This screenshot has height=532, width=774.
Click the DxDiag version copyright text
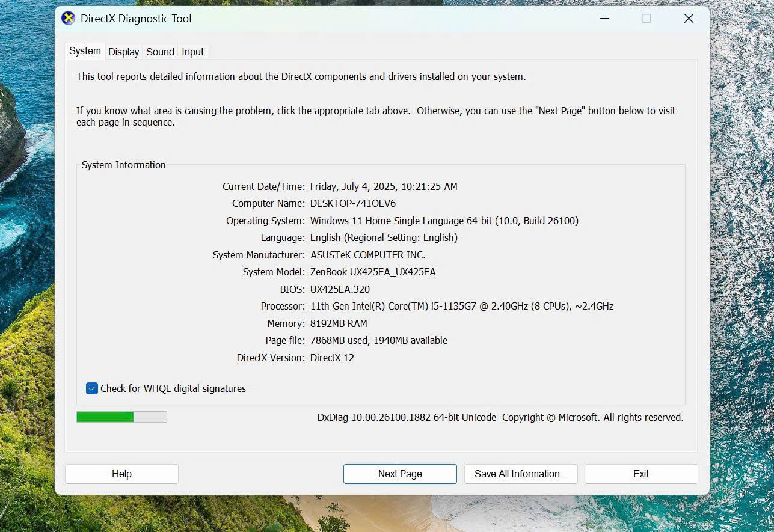[500, 417]
